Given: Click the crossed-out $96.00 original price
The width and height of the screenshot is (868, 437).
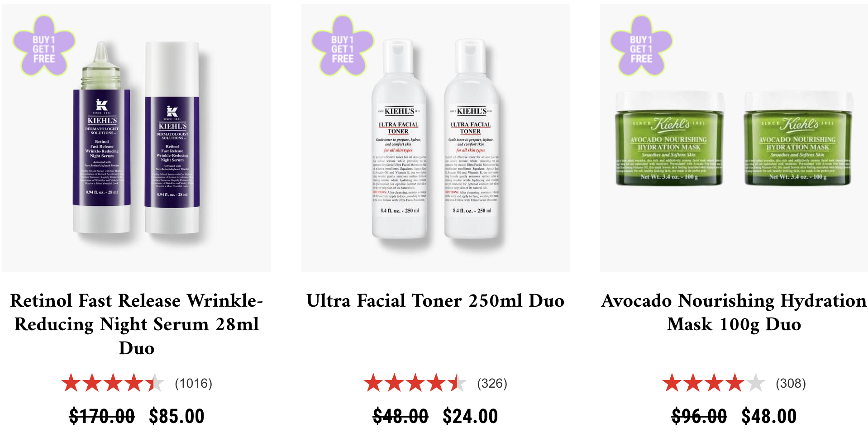Looking at the screenshot, I should (x=699, y=416).
